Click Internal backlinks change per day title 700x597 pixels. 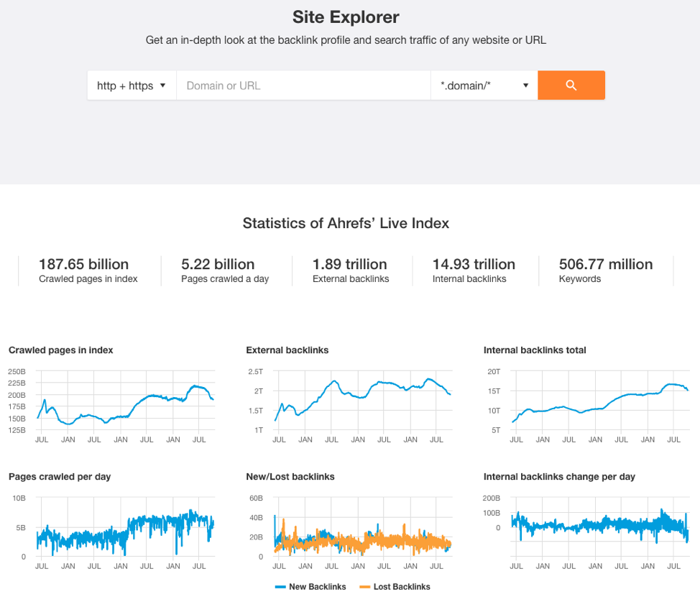pos(559,477)
